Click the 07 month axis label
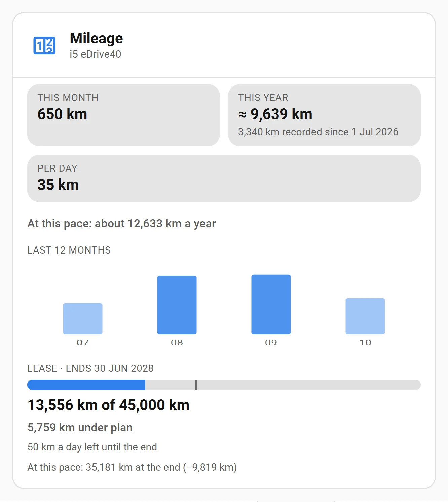Screen dimensions: 448x502 tap(83, 343)
